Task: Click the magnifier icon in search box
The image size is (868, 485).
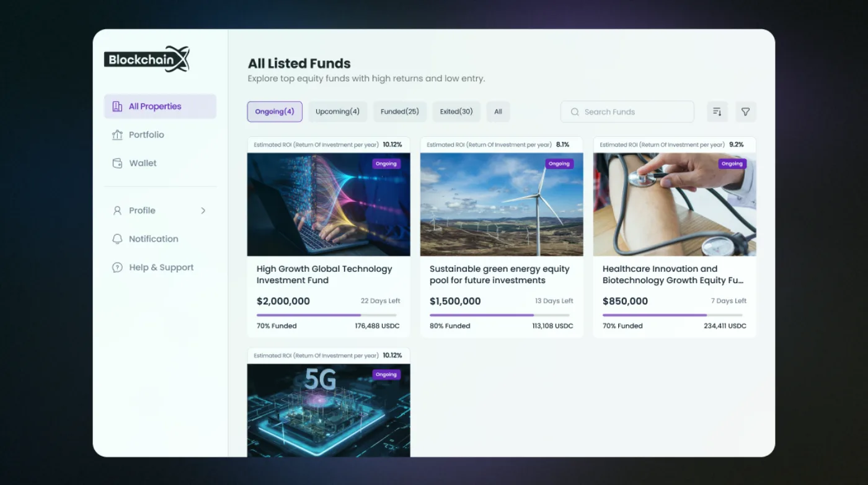Action: point(575,112)
